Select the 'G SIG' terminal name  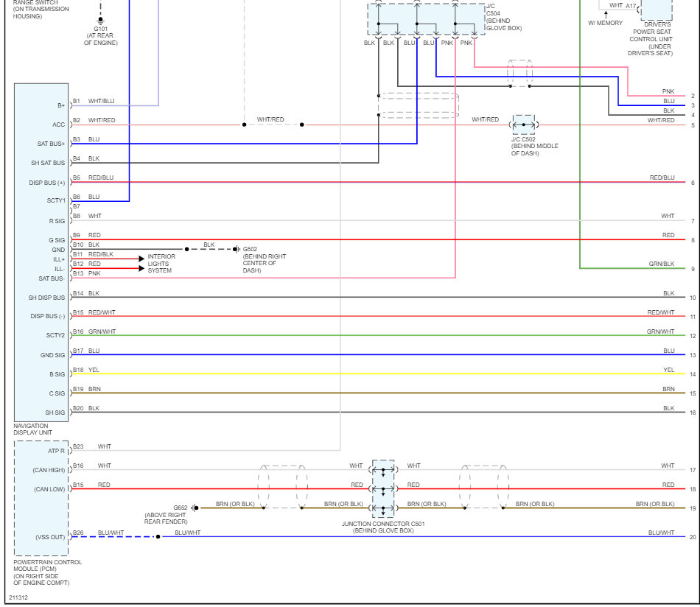click(57, 240)
